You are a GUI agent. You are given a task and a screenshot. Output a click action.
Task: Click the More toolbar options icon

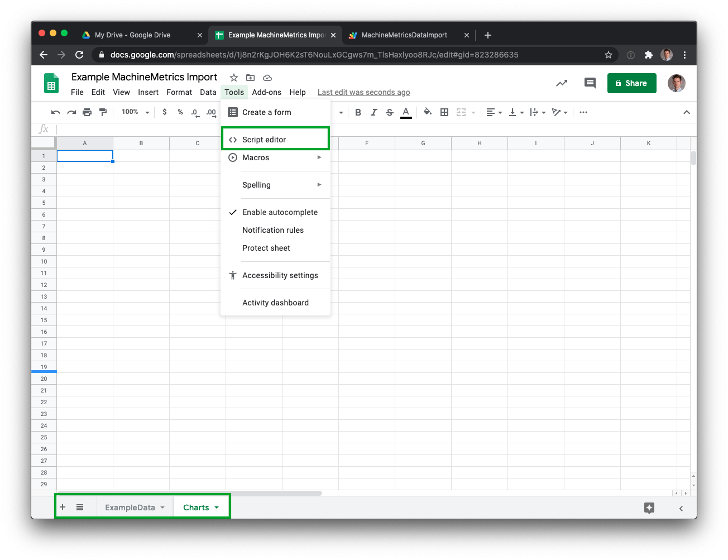point(583,112)
